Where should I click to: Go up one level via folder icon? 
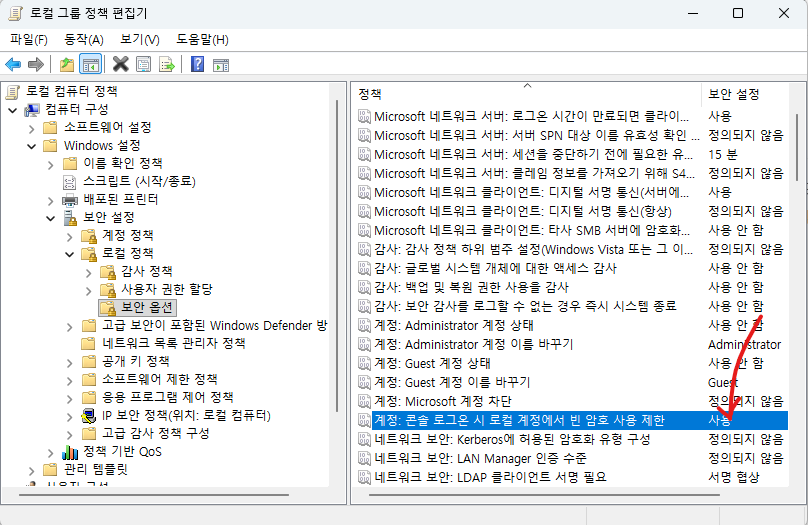(66, 65)
